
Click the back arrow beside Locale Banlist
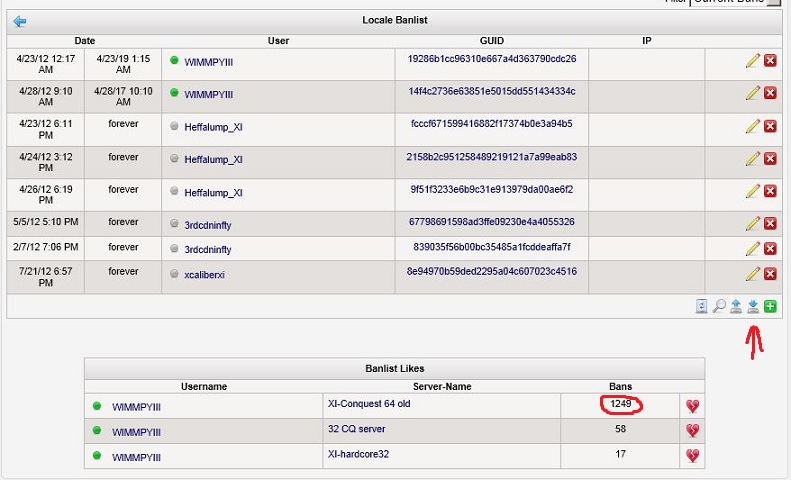coord(20,21)
